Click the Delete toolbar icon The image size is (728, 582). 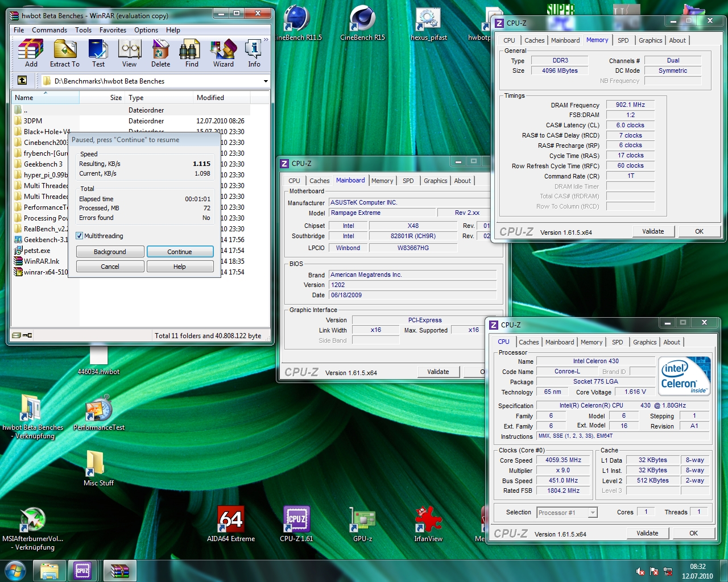(x=161, y=53)
